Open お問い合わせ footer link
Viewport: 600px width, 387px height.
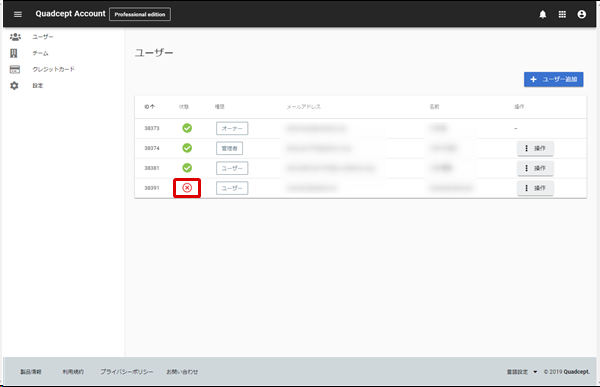point(182,372)
